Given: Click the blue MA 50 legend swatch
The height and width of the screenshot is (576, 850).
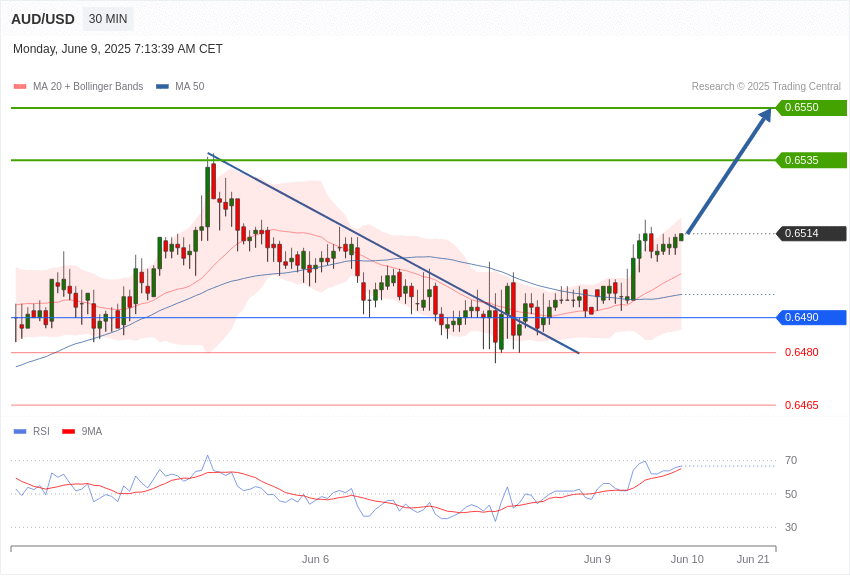Looking at the screenshot, I should pos(162,87).
